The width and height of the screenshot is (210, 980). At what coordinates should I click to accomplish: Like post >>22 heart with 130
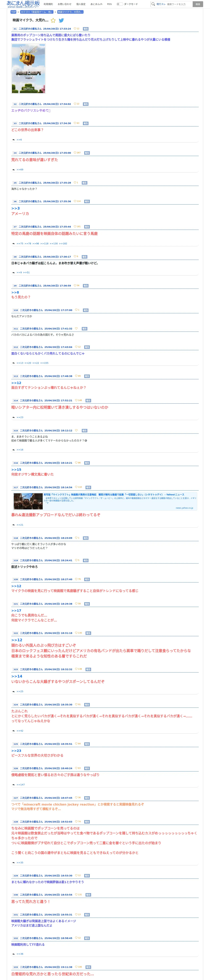click(76, 633)
